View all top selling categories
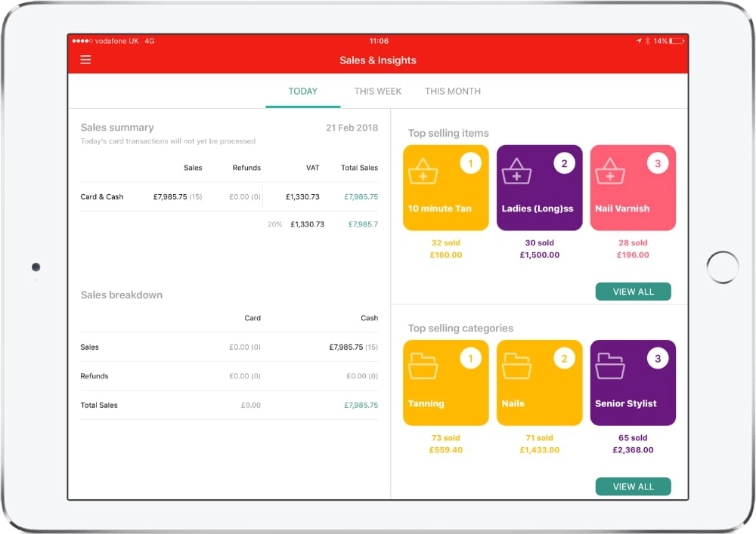This screenshot has width=756, height=534. (633, 486)
